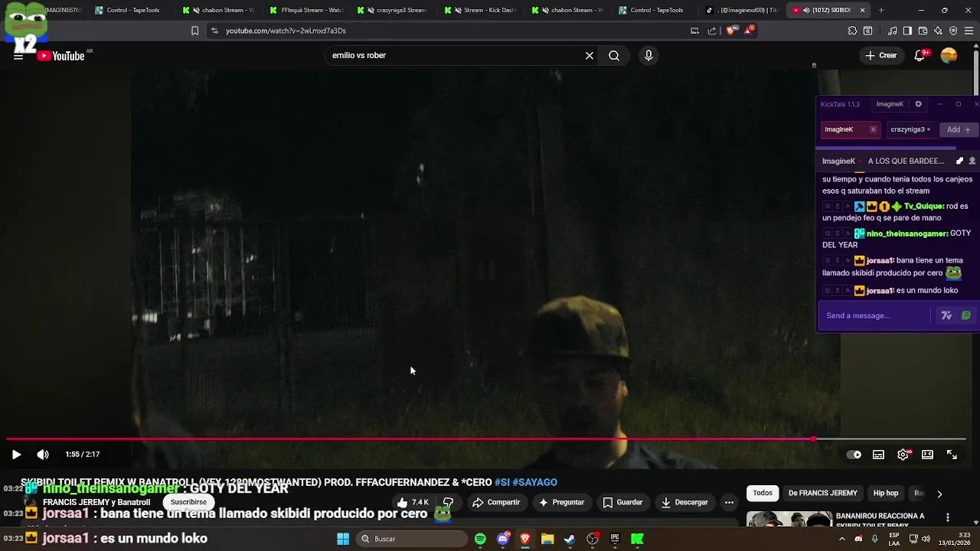
Task: Click the Compartir share button
Action: tap(496, 503)
